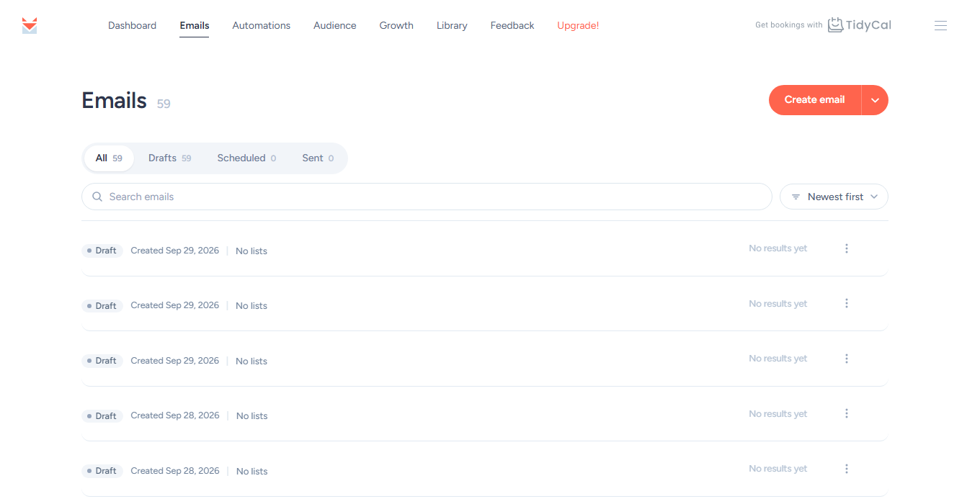Navigate to Audience
This screenshot has height=504, width=980.
335,25
